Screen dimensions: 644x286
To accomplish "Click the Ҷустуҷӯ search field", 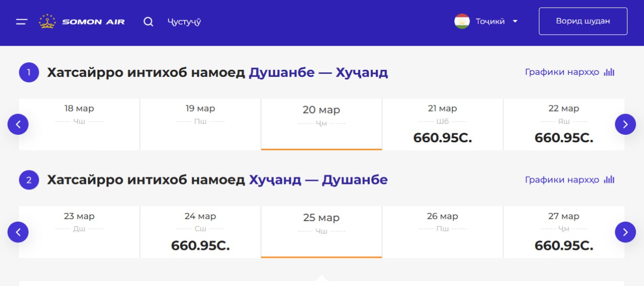I will click(184, 22).
